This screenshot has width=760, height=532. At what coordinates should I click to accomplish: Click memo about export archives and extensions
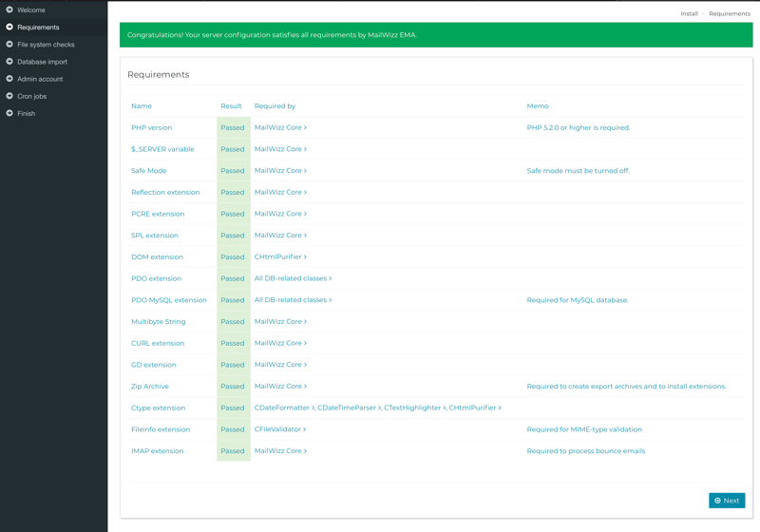coord(626,386)
